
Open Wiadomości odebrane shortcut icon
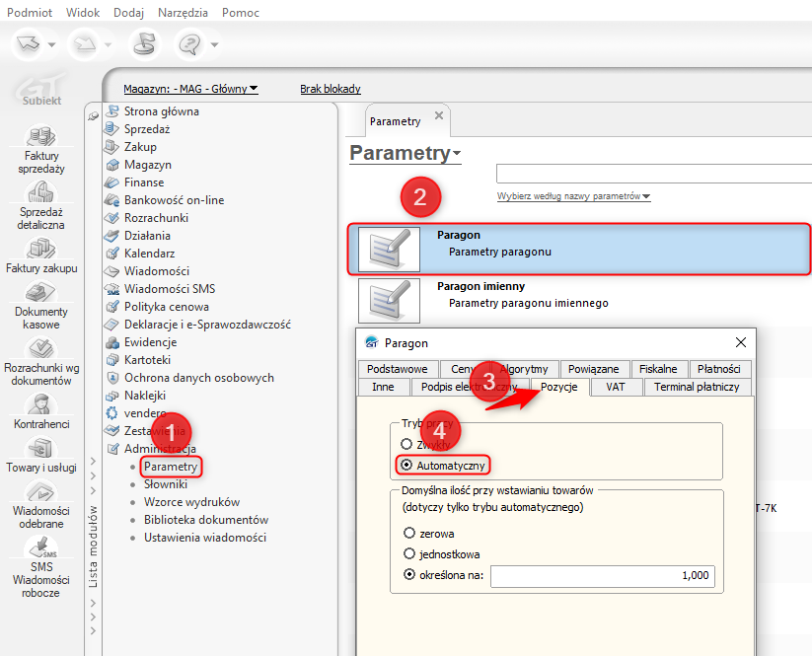point(40,492)
